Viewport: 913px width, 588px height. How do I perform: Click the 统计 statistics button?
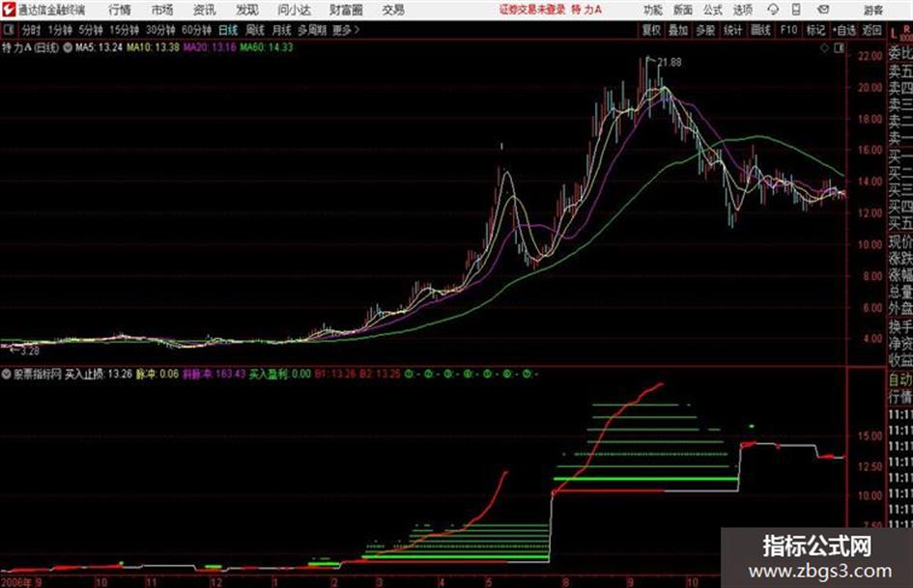[733, 30]
